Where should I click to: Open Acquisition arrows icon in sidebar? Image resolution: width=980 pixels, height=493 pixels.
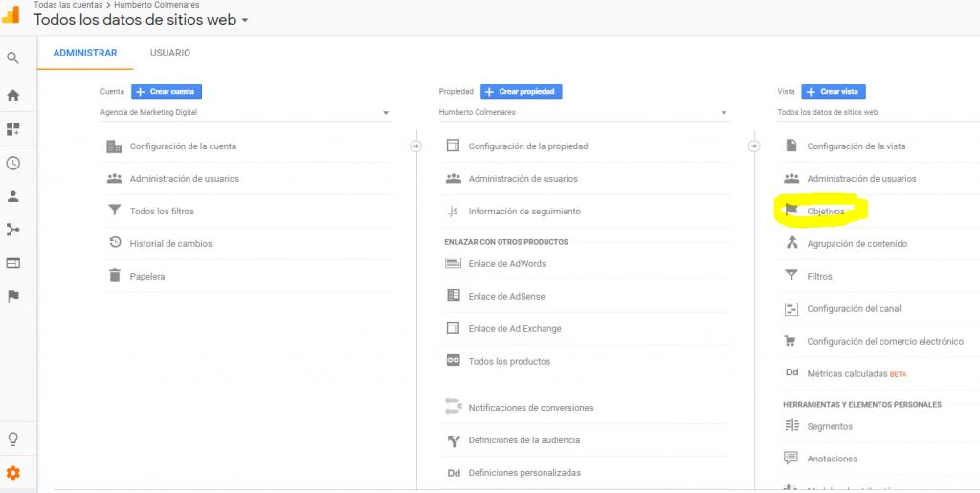pyautogui.click(x=12, y=230)
